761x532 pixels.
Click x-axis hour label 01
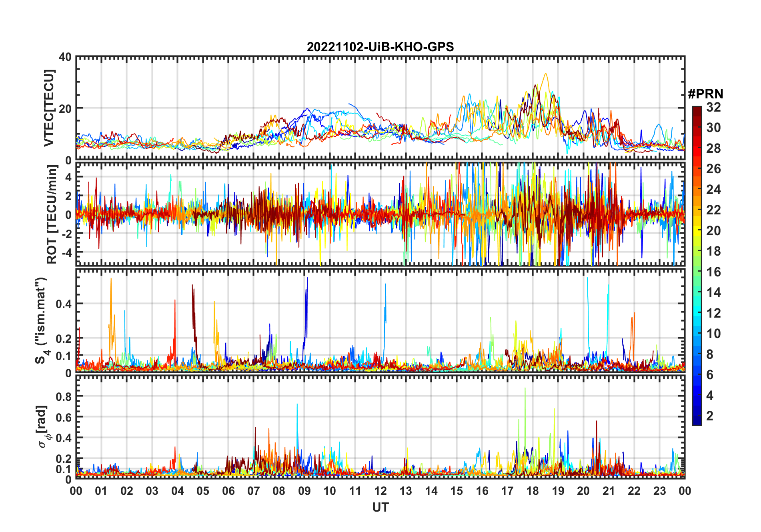point(102,491)
